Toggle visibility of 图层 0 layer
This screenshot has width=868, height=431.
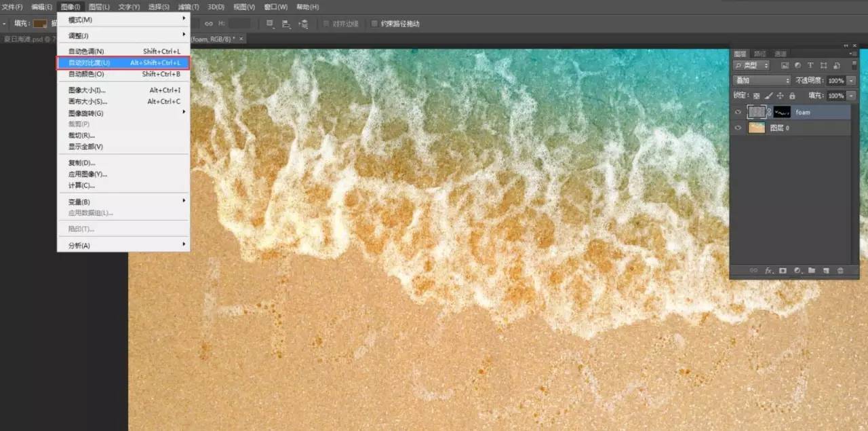[738, 128]
